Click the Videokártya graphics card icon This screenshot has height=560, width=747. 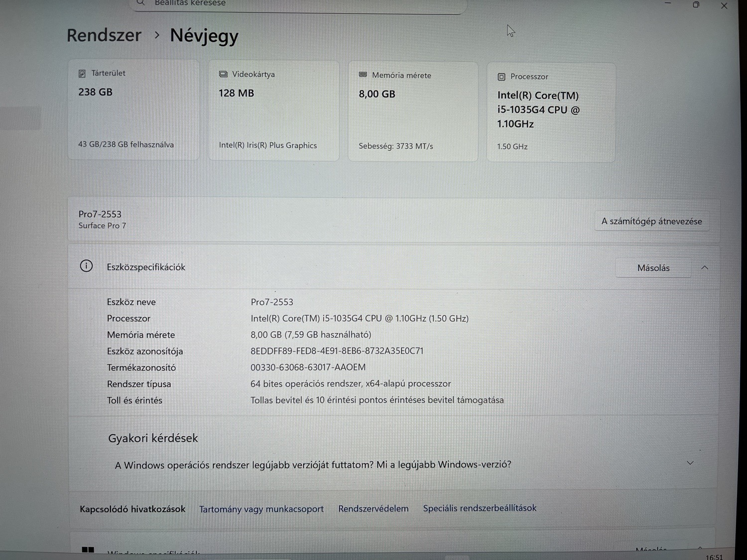(223, 74)
